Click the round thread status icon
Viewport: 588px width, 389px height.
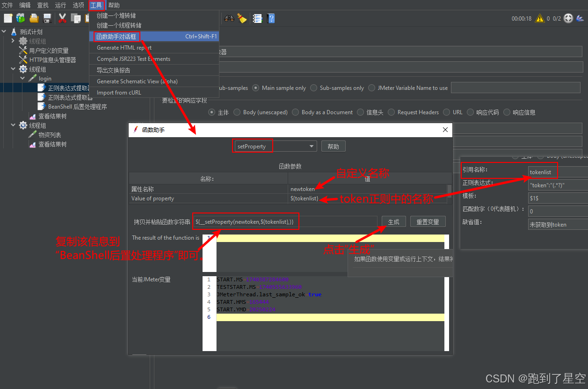(x=568, y=19)
